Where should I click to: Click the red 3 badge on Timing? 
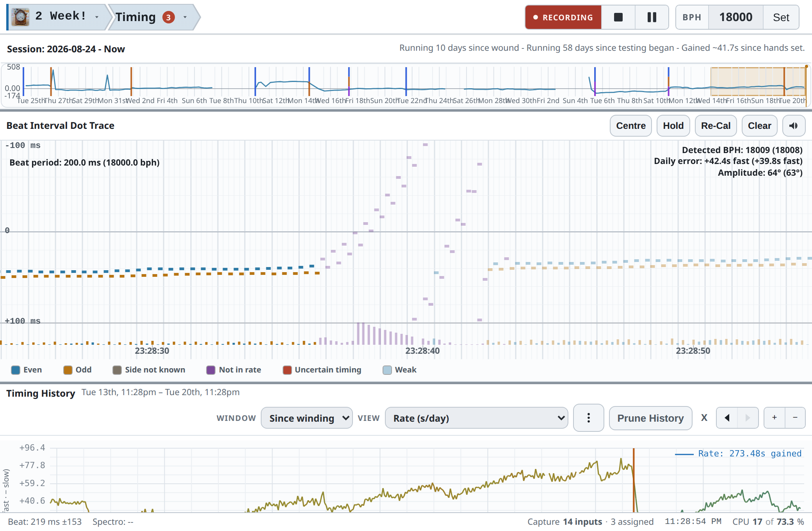[168, 17]
